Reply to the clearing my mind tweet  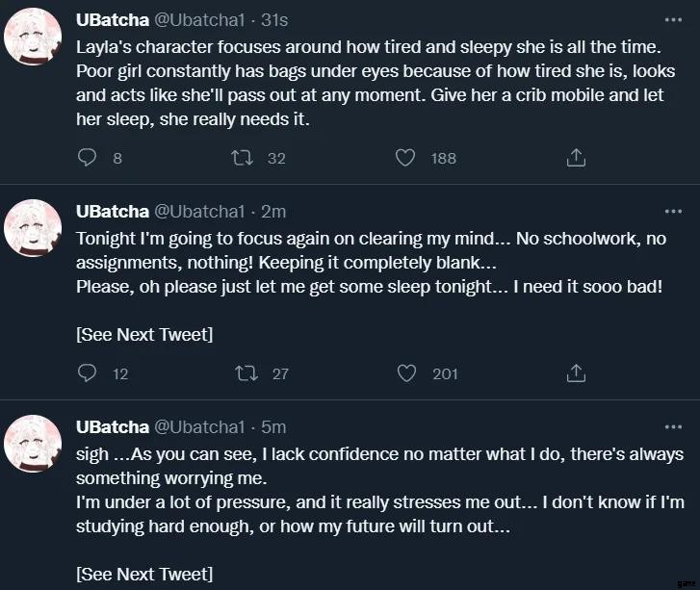(x=88, y=373)
